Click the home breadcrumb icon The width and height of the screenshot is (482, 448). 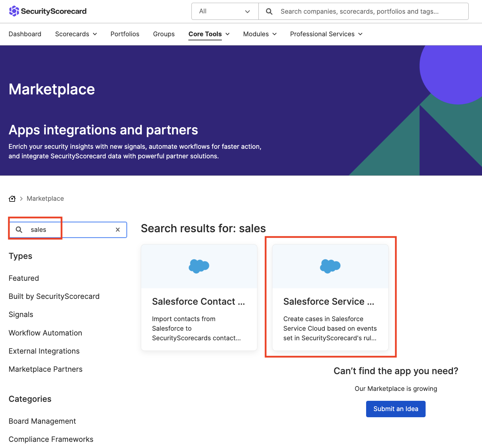point(12,199)
